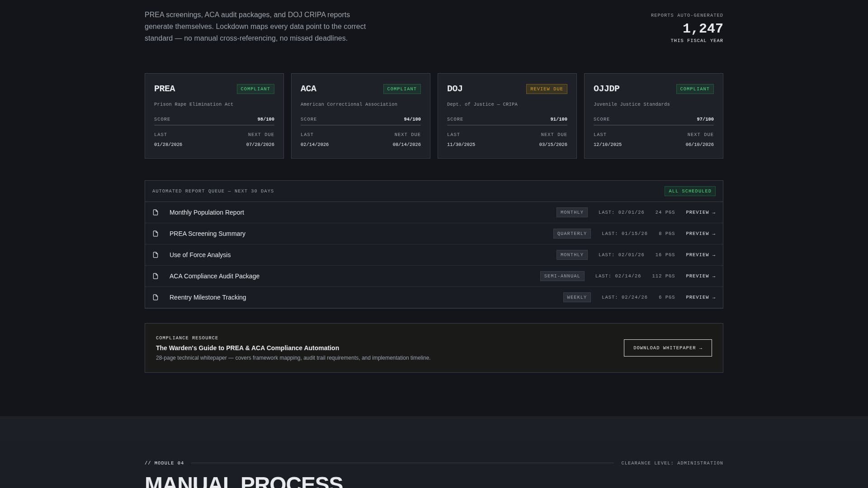Image resolution: width=868 pixels, height=488 pixels.
Task: Click the MONTHLY tag on Use of Force
Action: tap(572, 255)
